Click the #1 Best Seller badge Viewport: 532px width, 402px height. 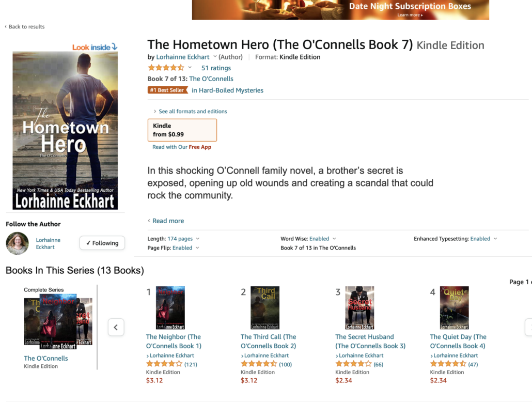click(168, 90)
